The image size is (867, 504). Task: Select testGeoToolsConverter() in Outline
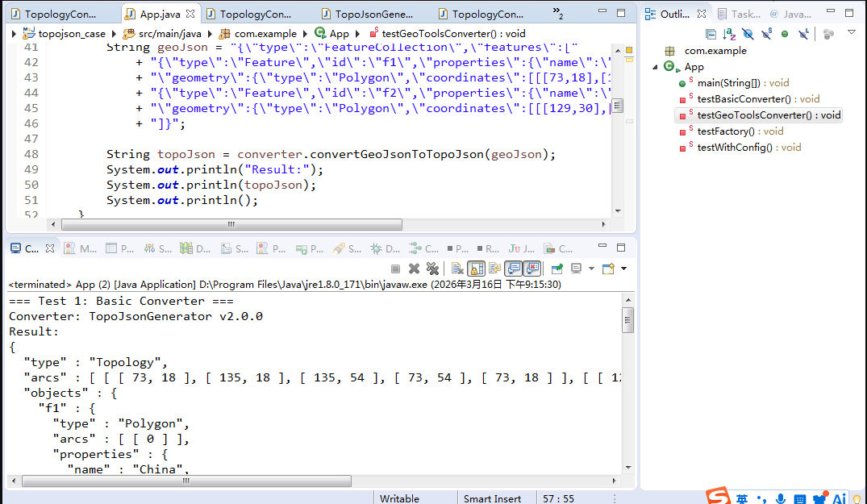[758, 115]
